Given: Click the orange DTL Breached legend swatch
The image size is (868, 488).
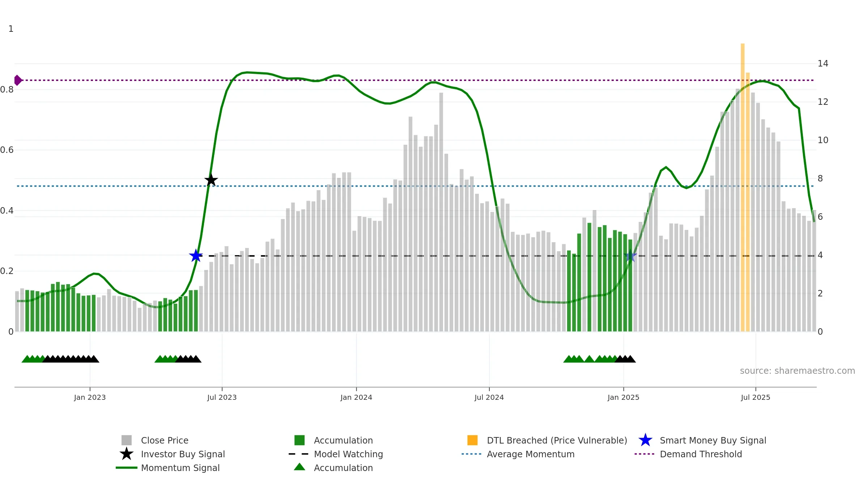Looking at the screenshot, I should click(472, 440).
